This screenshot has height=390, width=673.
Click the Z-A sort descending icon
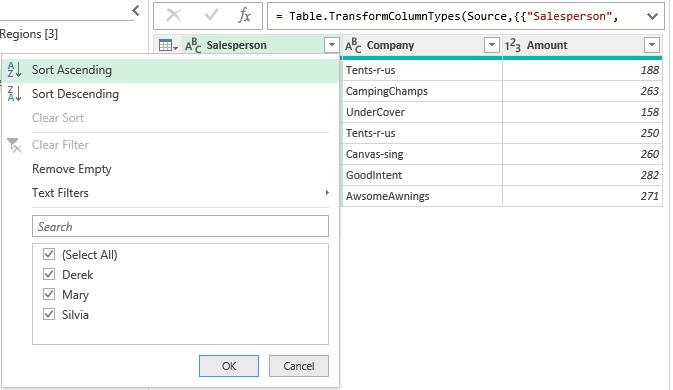pyautogui.click(x=14, y=94)
